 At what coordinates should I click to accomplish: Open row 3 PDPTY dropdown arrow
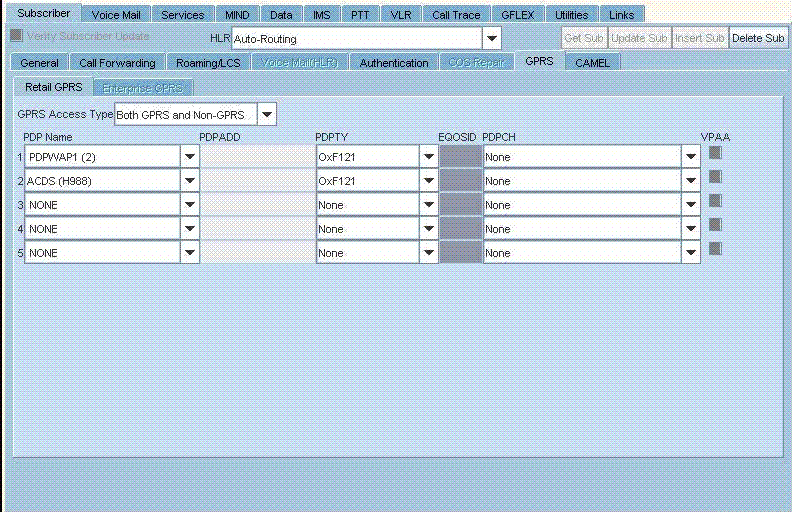coord(428,204)
